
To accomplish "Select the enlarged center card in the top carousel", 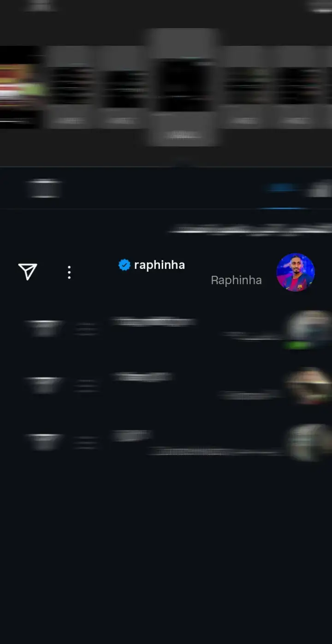I will click(x=184, y=88).
